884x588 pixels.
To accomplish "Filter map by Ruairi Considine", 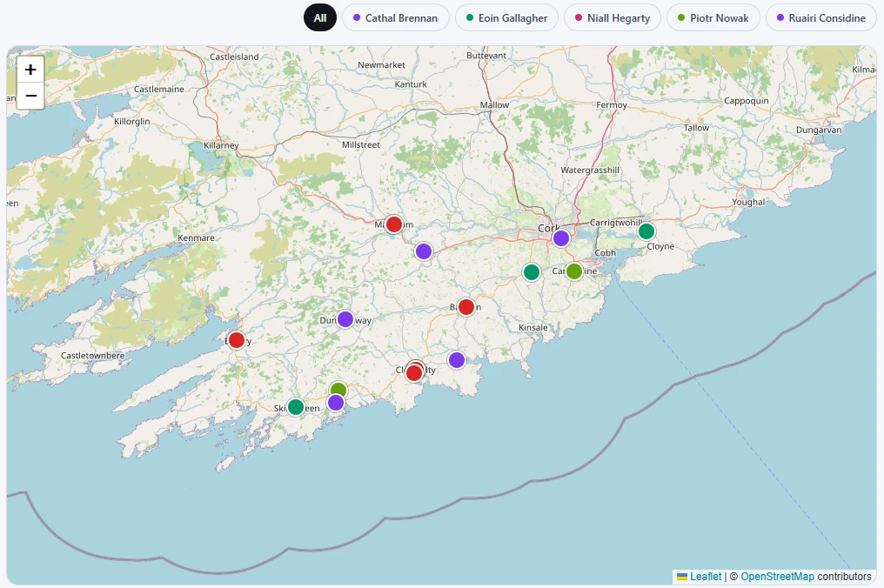I will point(820,17).
